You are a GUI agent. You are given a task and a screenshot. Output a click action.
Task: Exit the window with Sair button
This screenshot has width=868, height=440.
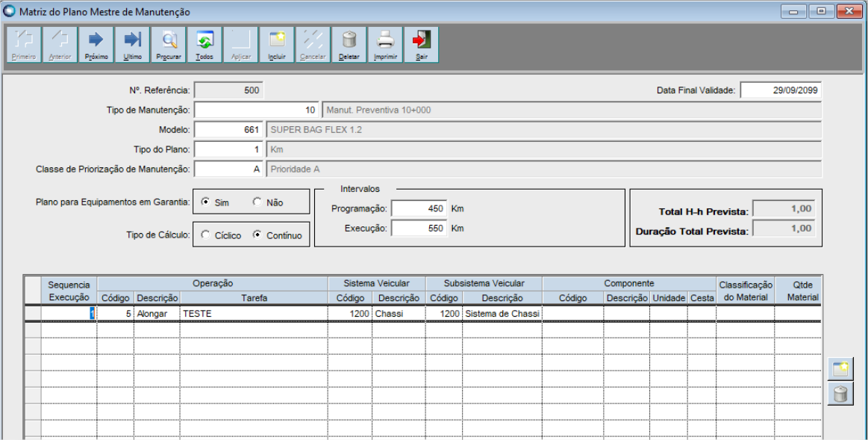point(421,45)
